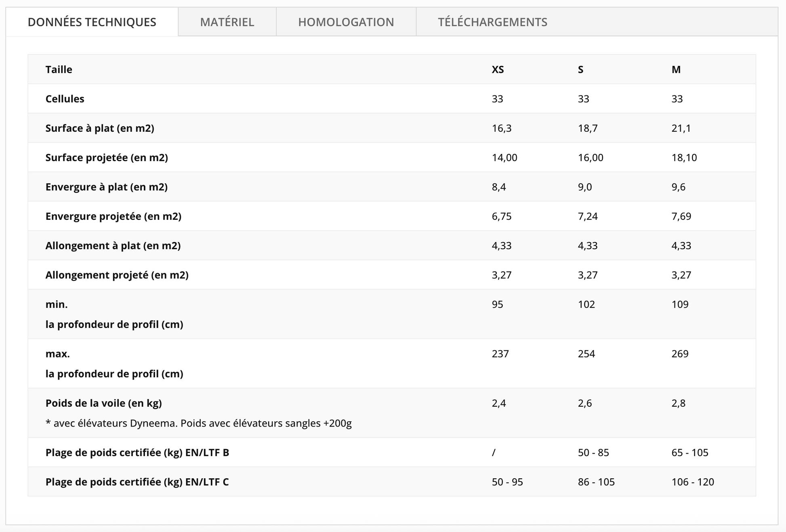The image size is (786, 532).
Task: Click the EN/LTF C weight range 50 - 95
Action: [x=507, y=482]
